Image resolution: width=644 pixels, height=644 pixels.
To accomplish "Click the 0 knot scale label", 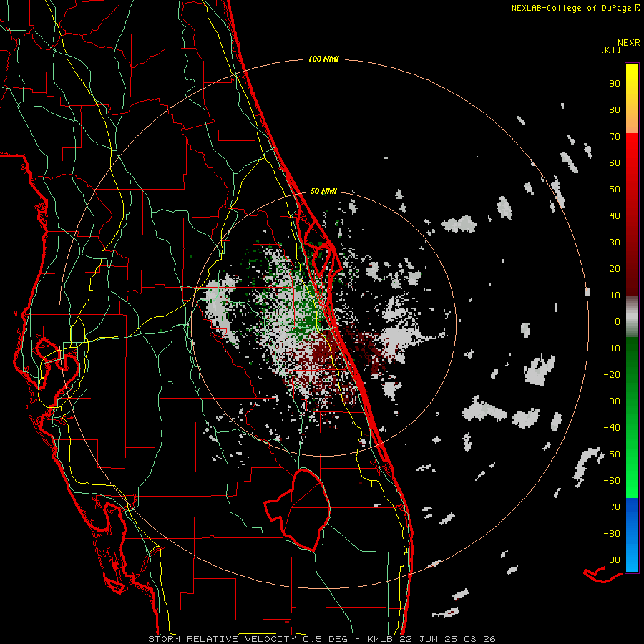I will [x=618, y=322].
